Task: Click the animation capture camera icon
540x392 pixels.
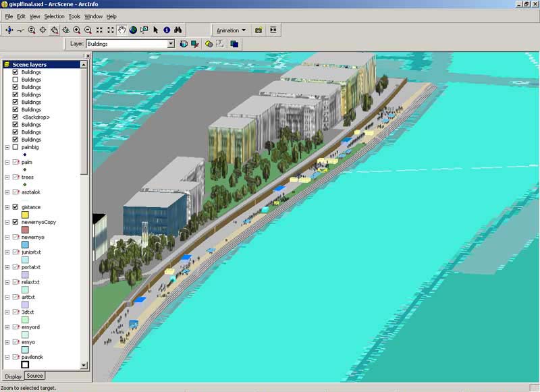Action: click(x=258, y=30)
